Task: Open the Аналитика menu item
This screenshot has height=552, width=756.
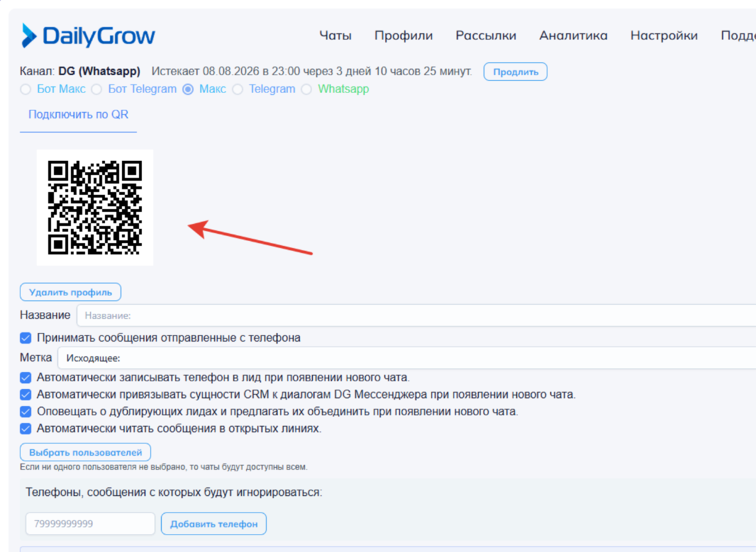Action: click(573, 35)
